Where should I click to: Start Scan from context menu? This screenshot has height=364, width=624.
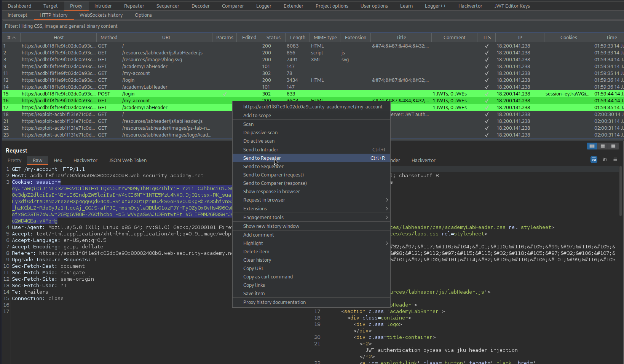click(x=311, y=124)
